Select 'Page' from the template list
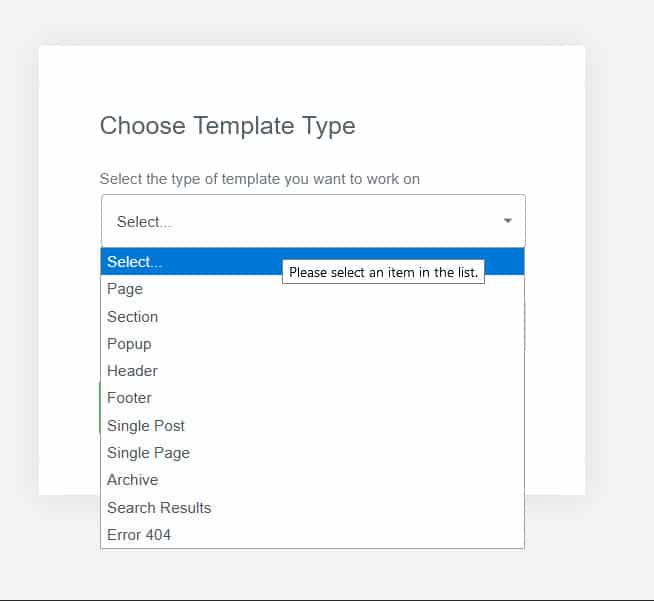Screen dimensions: 654x601 [125, 289]
